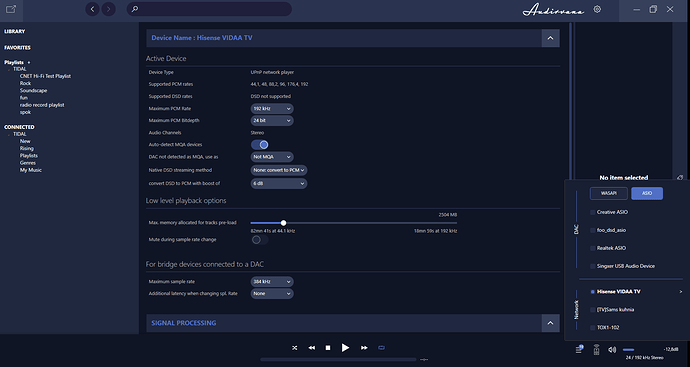Open the fun playlist
Screen dimensions: 690x367
tap(24, 98)
